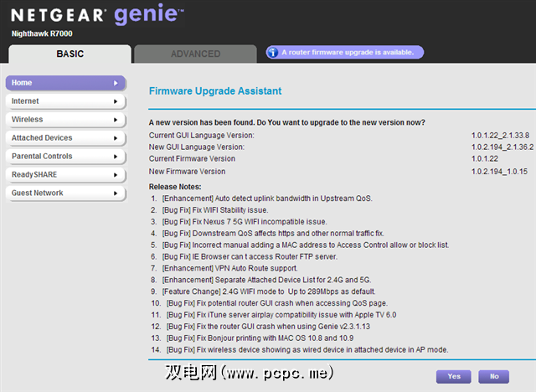
Task: Click release note Separate Attached Device List
Action: click(266, 280)
